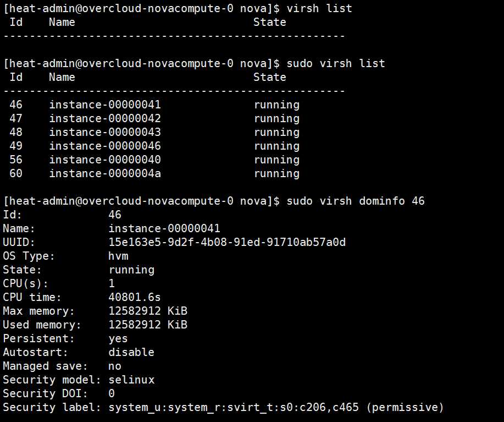Click the 'sudo virsh dominfo 46' command

[356, 201]
